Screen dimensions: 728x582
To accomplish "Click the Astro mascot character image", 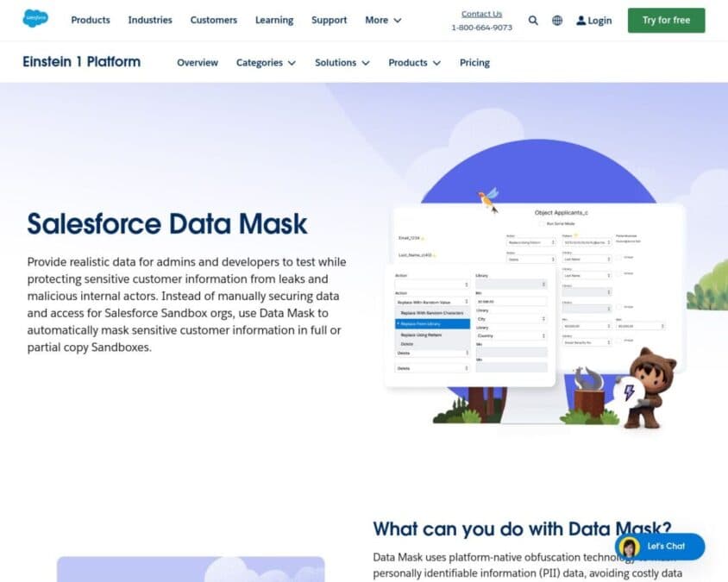I will 648,387.
